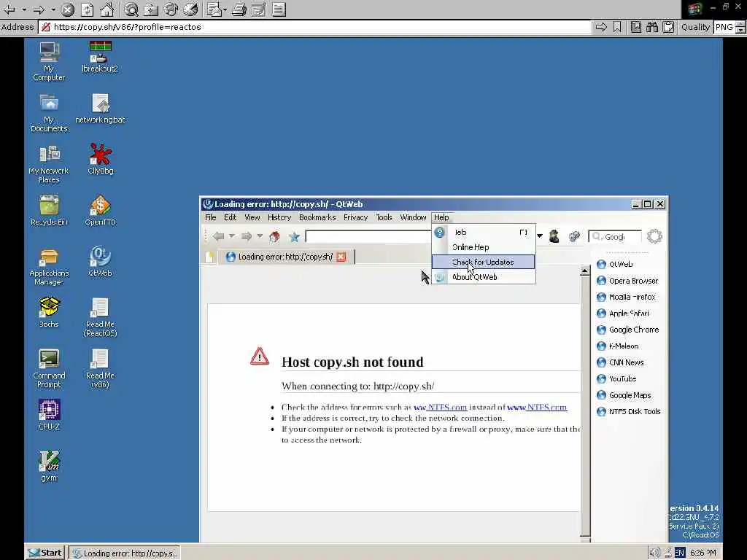
Task: Expand the Mail icon dropdown arrow
Action: pyautogui.click(x=225, y=9)
